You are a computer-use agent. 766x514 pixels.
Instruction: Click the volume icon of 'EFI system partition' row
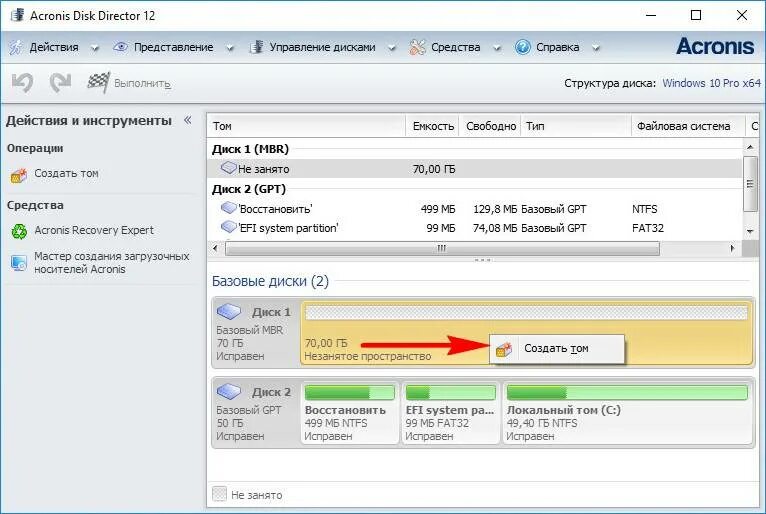pos(229,227)
